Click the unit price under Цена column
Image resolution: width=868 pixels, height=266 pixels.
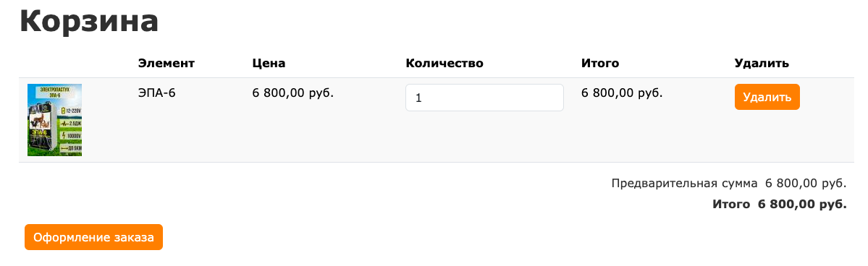[x=293, y=93]
